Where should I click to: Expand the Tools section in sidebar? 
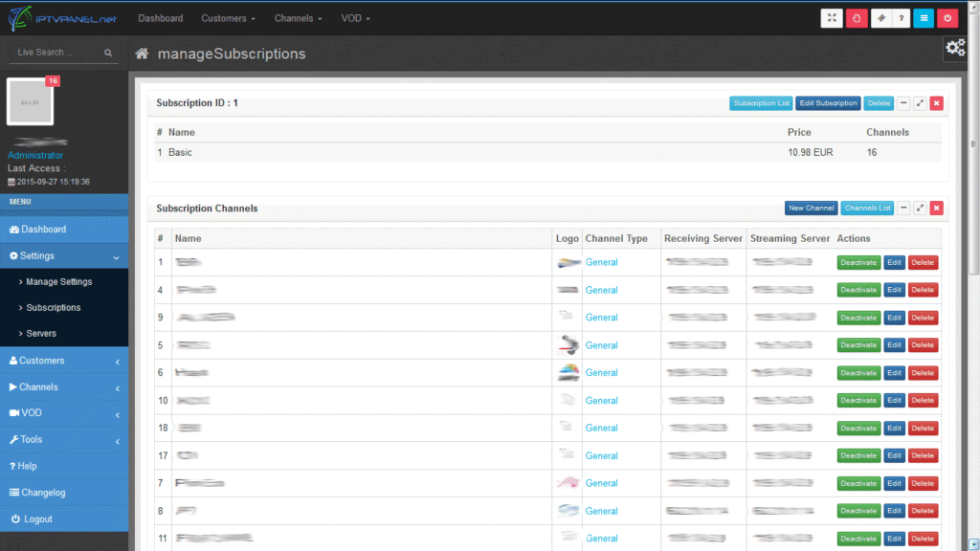(64, 440)
